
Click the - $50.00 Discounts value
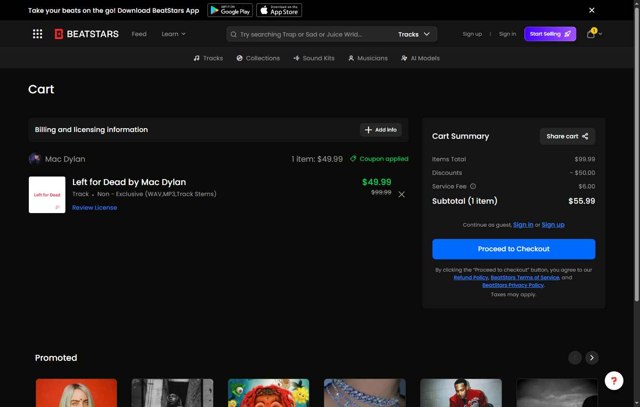point(582,173)
